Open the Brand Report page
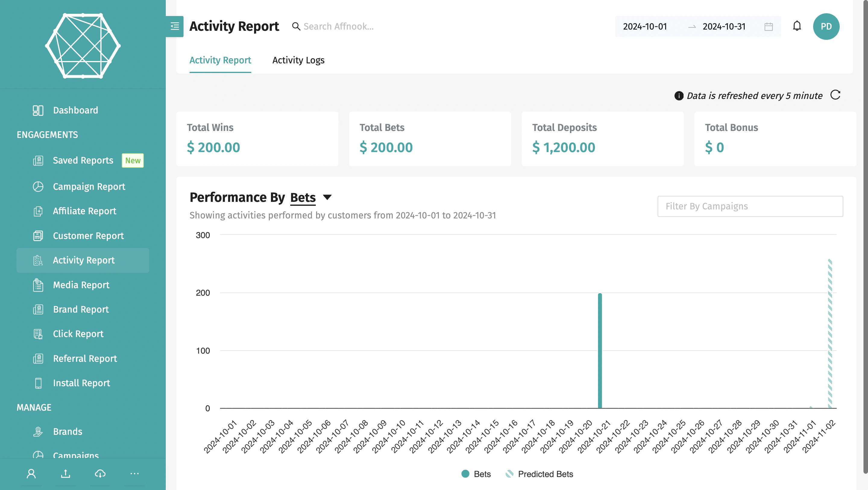 coord(80,309)
